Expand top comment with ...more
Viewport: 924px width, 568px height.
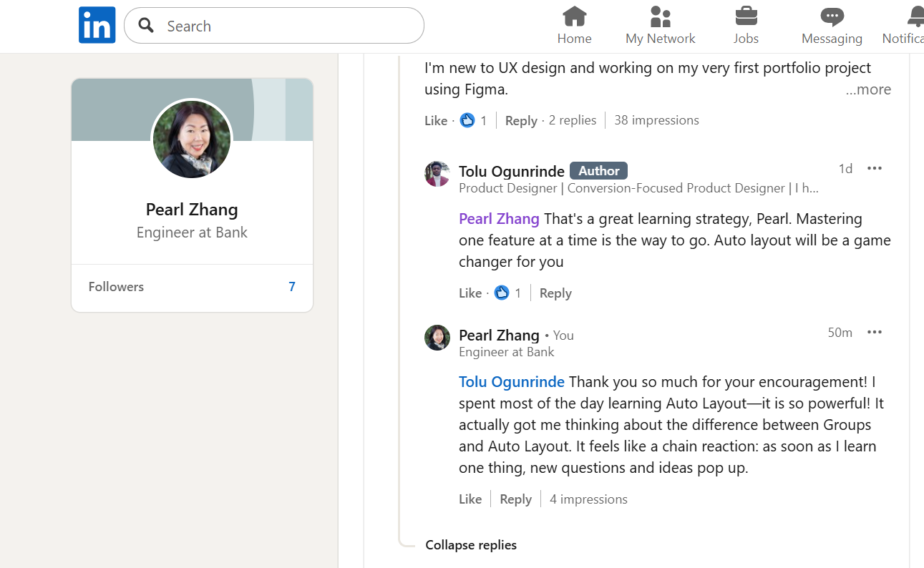click(868, 89)
